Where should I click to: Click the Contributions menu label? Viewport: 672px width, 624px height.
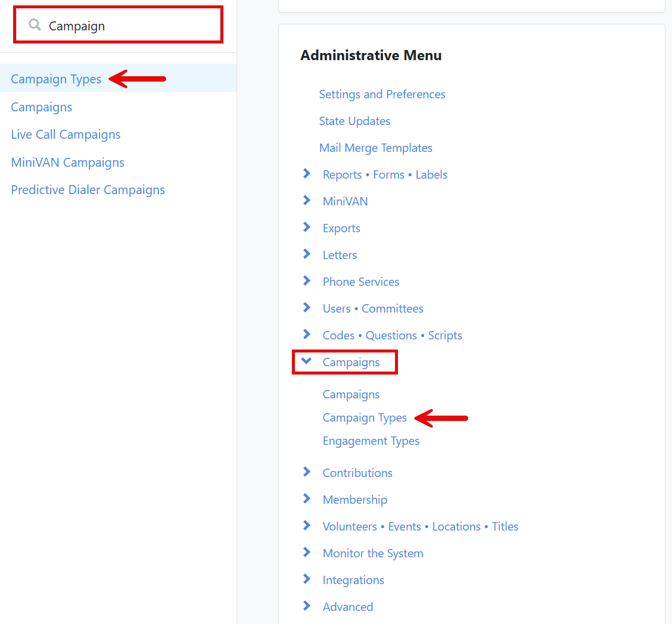point(357,473)
